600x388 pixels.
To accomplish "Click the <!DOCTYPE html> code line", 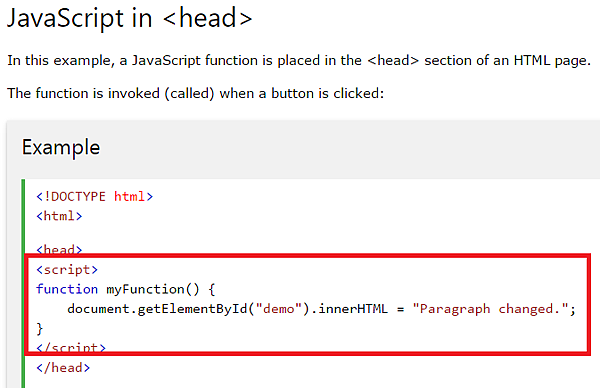I will [x=95, y=197].
